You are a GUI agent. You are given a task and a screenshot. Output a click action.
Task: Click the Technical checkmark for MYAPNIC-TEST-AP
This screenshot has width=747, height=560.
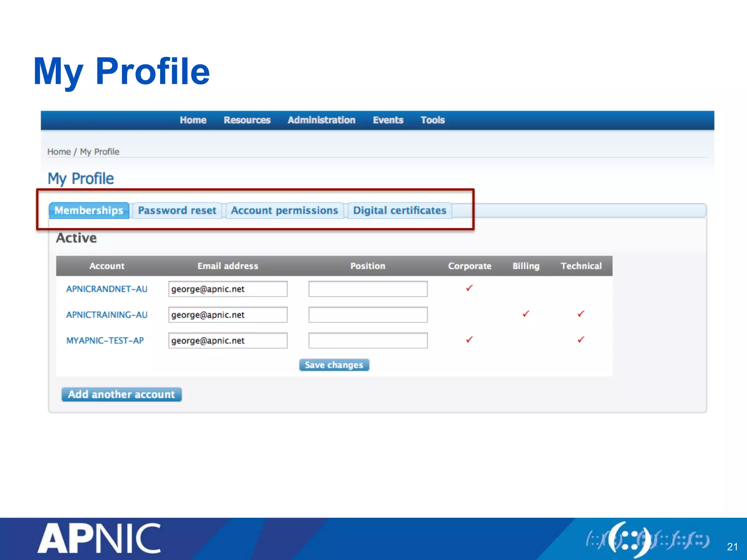click(x=581, y=339)
